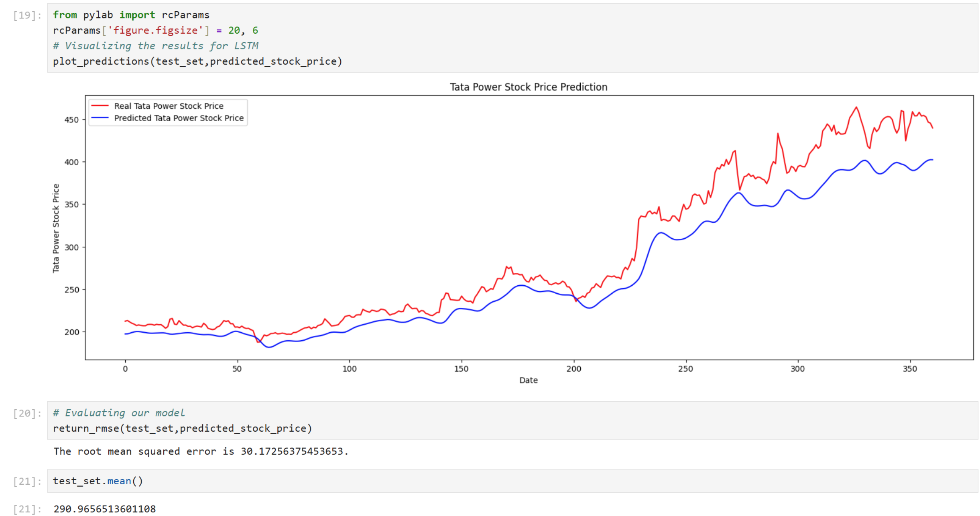Click the chart title 'Tata Power Stock Price Prediction'
Viewport: 980px width, 516px height.
tap(528, 87)
